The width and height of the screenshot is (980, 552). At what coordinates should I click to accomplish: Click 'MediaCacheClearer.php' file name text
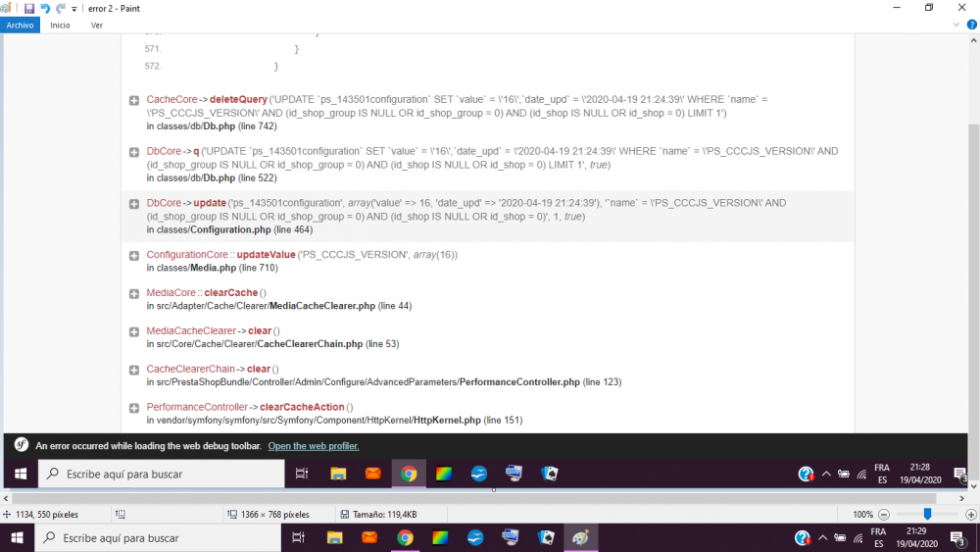tap(321, 306)
